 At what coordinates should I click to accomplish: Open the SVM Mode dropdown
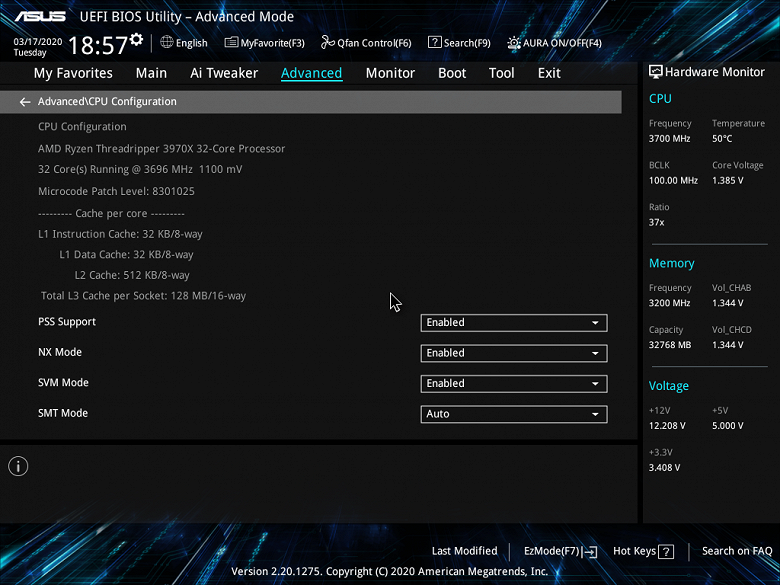pyautogui.click(x=514, y=384)
